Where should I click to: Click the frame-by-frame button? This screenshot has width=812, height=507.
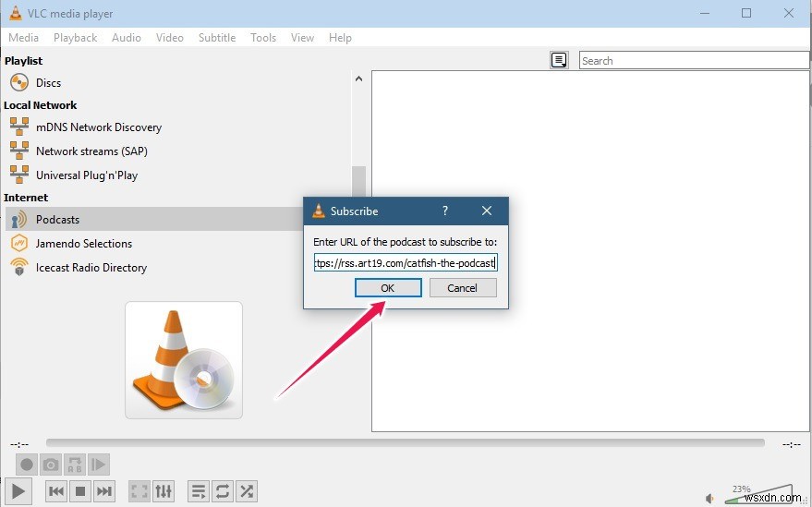click(99, 465)
